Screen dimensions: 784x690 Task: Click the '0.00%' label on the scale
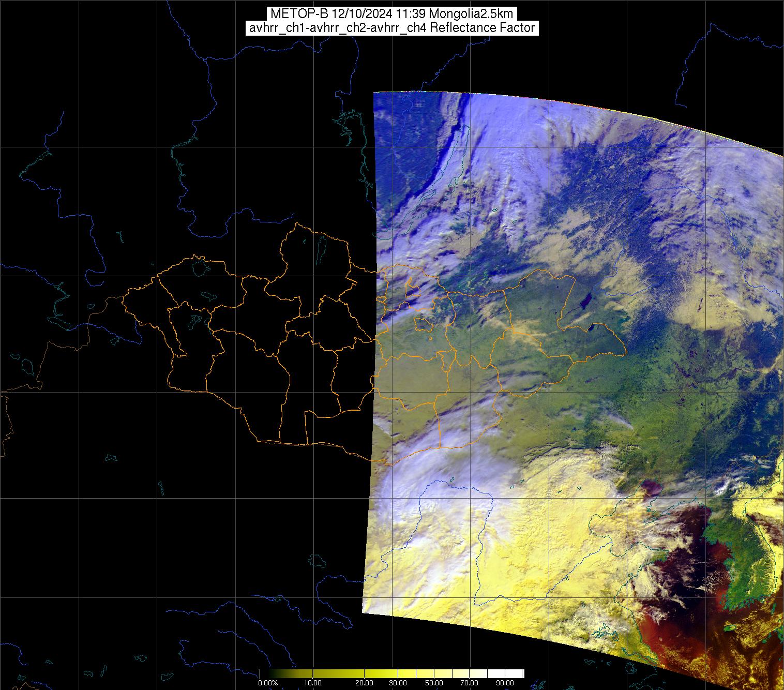pyautogui.click(x=268, y=683)
